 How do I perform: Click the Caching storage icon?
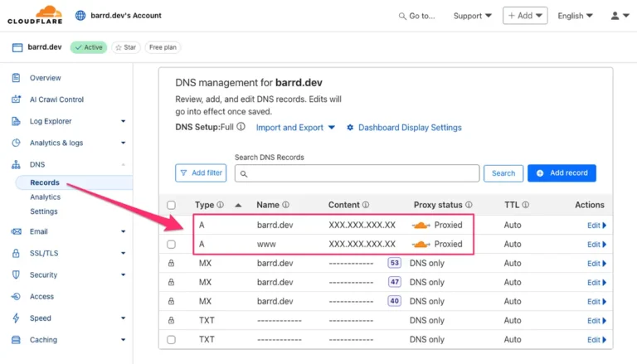(x=16, y=340)
